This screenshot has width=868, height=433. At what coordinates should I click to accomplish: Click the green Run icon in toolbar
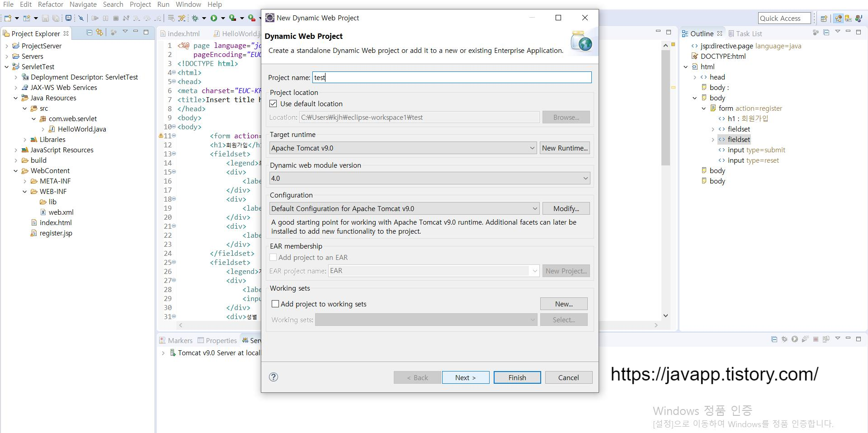(214, 18)
